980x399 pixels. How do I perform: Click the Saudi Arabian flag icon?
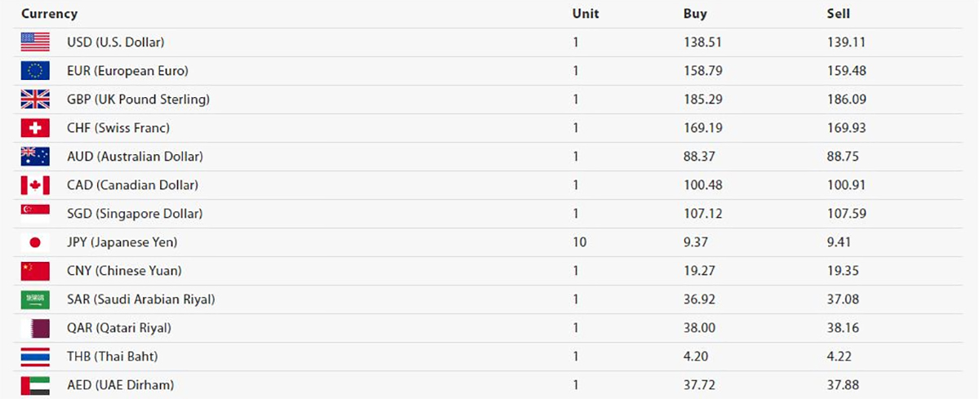point(35,299)
